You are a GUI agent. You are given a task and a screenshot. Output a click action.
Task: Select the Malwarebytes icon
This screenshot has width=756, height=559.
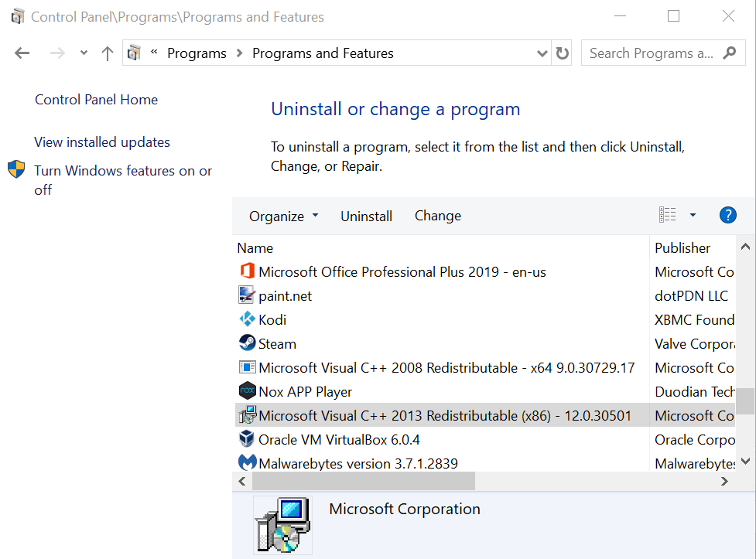[248, 462]
